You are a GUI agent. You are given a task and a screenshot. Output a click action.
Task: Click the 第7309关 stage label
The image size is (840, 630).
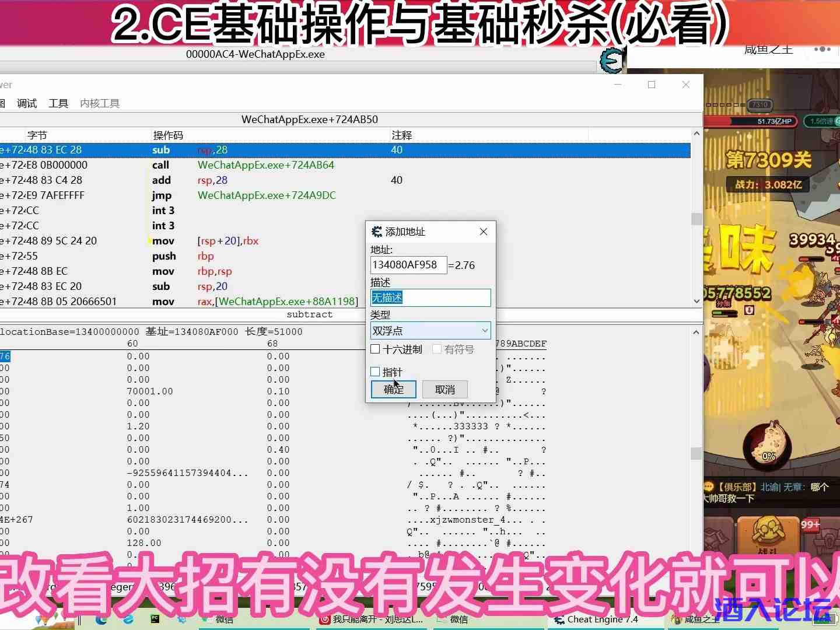769,159
